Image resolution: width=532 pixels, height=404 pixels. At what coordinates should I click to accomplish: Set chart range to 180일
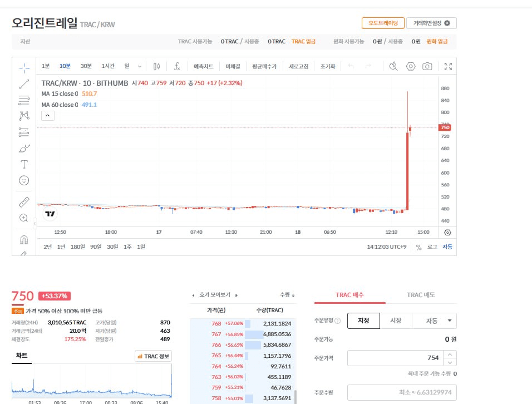pos(78,247)
